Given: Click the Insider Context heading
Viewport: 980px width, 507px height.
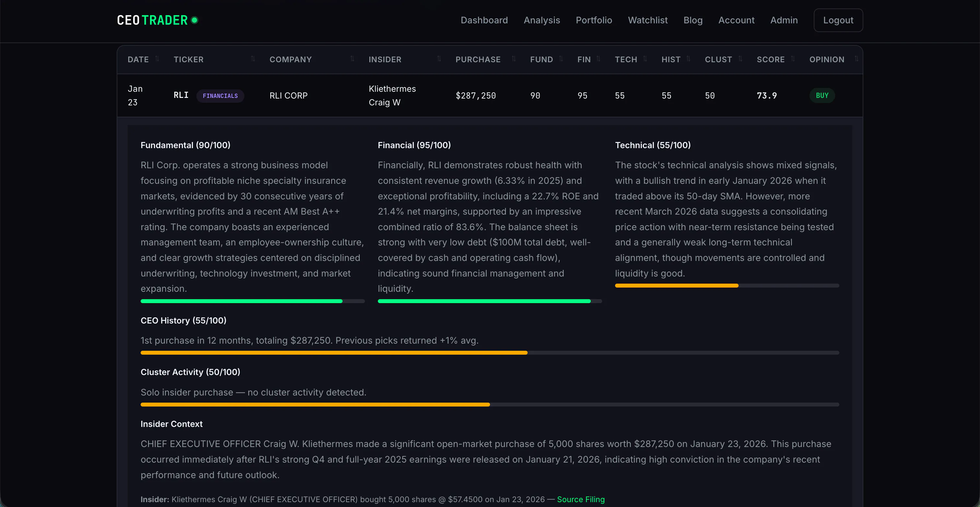Looking at the screenshot, I should point(171,424).
